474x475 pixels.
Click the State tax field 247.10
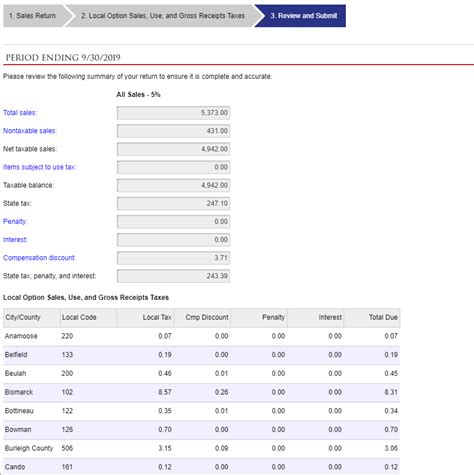coord(173,203)
